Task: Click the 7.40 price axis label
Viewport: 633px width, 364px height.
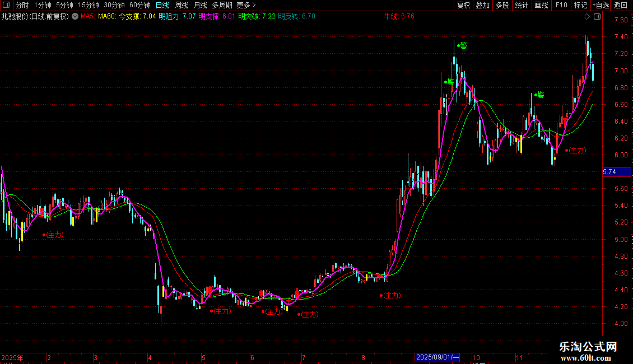Action: pyautogui.click(x=621, y=37)
